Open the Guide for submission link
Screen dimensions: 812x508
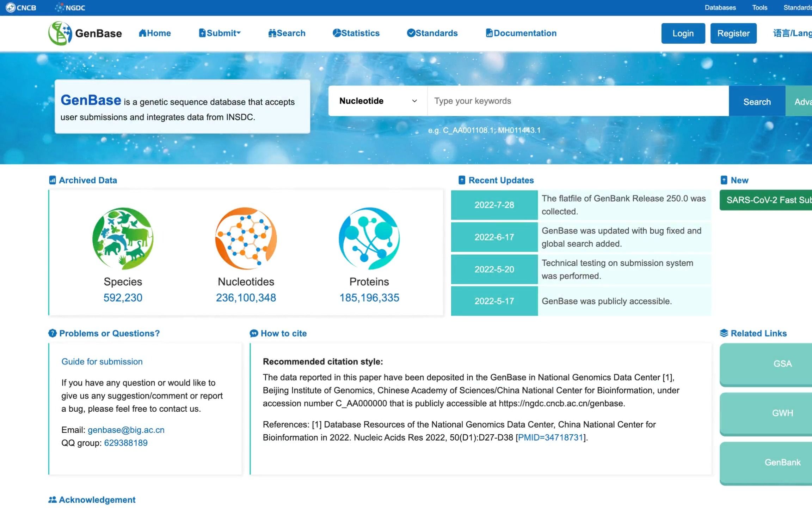(x=102, y=362)
